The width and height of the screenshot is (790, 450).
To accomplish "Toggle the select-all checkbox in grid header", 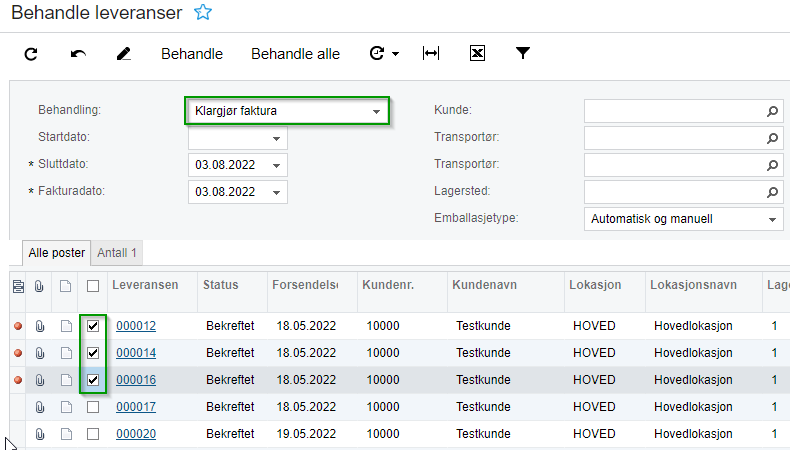I will coord(93,286).
